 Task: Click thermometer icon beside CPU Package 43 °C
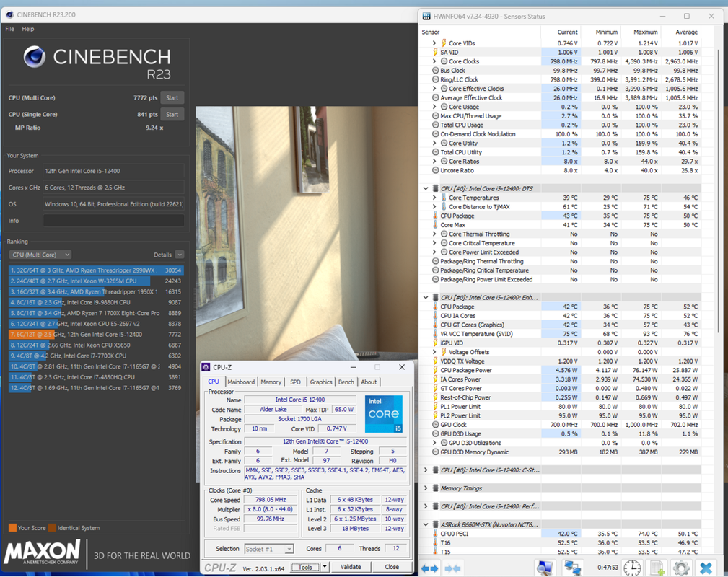(435, 216)
